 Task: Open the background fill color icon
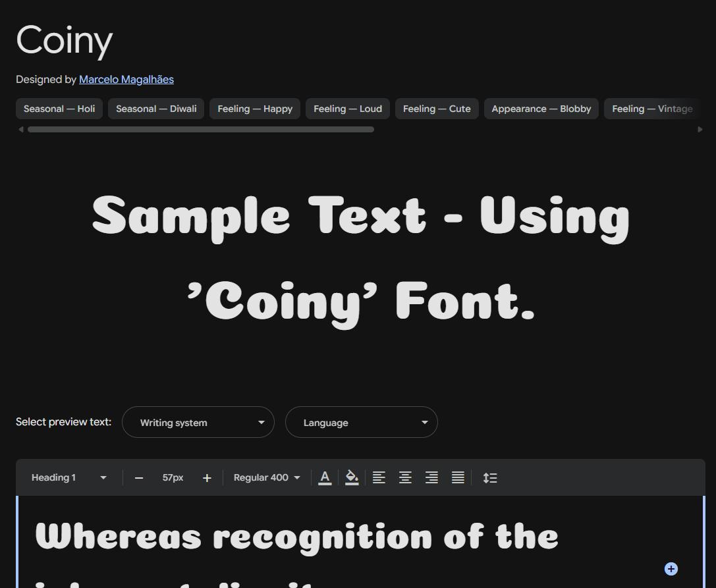352,477
